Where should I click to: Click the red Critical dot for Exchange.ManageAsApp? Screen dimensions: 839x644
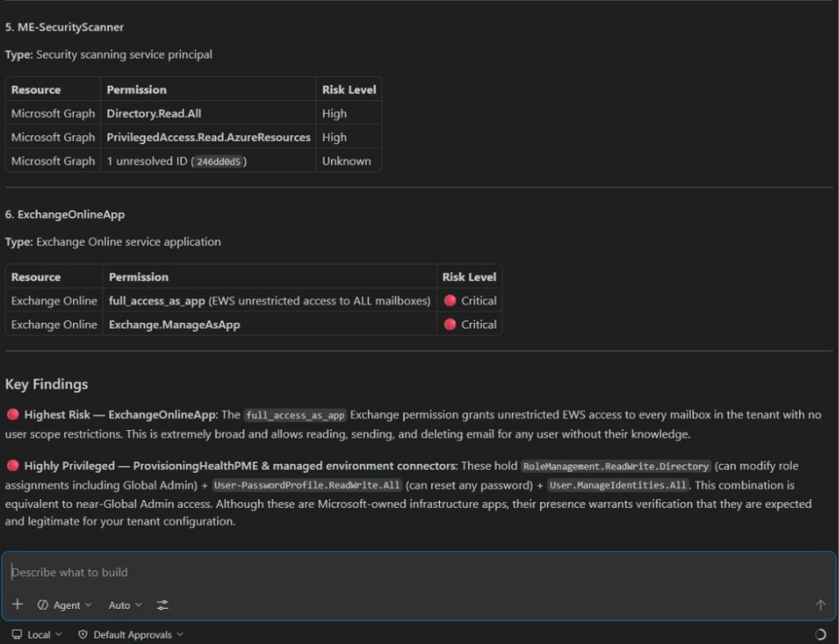[449, 324]
